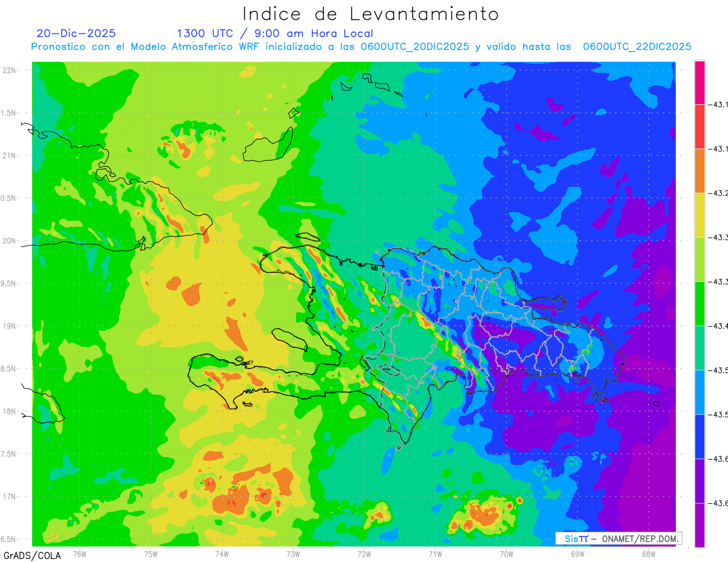Click the '20N' latitude label
Image resolution: width=728 pixels, height=562 pixels.
10,241
